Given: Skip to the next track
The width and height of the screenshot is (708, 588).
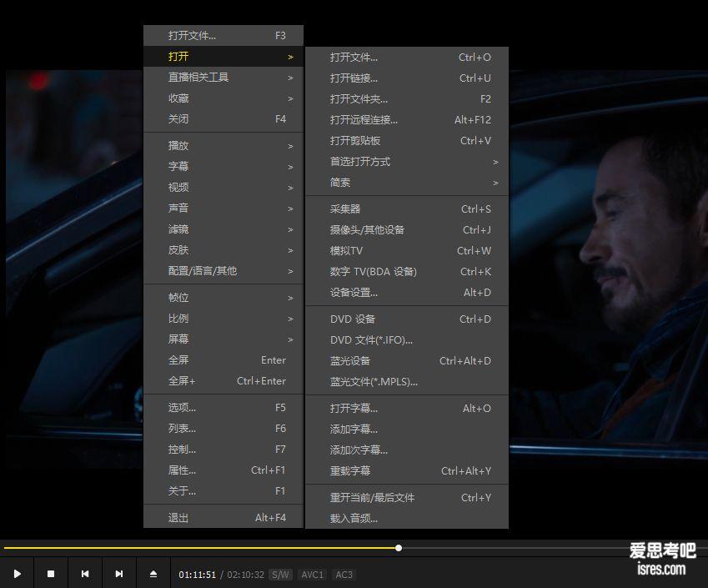Looking at the screenshot, I should point(119,574).
